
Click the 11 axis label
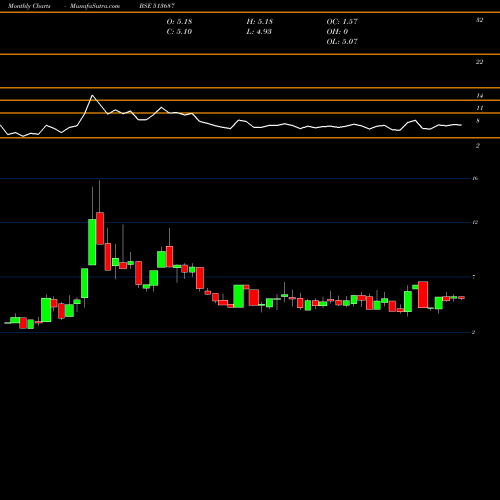coord(479,108)
